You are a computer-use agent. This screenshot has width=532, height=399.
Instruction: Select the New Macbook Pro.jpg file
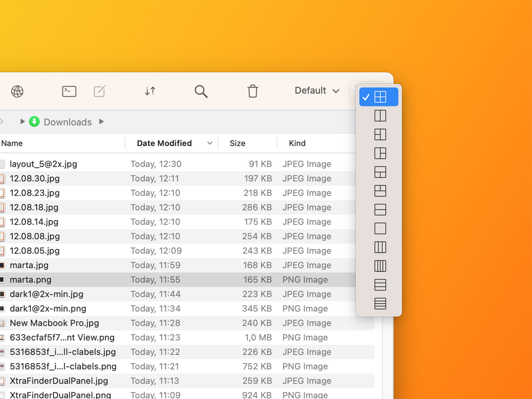tap(54, 323)
